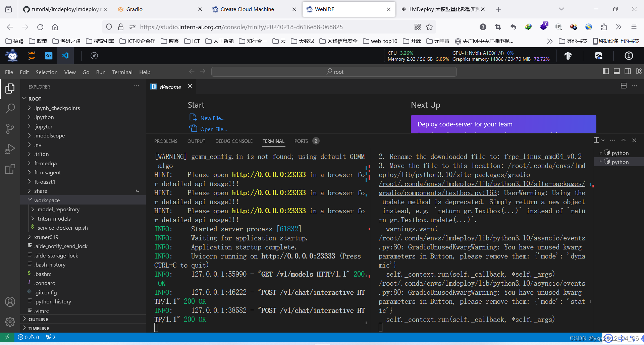Toggle the bottom panel visibility

(617, 71)
